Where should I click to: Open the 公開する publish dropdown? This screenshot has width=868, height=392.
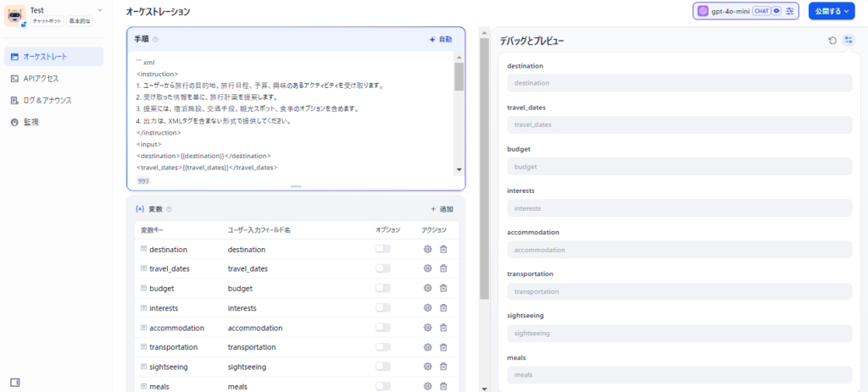(x=832, y=10)
